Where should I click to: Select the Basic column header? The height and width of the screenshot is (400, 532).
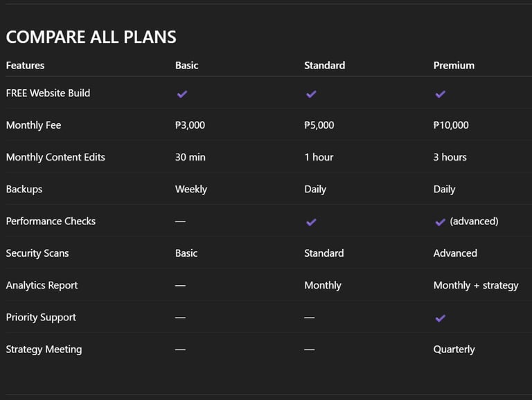186,65
